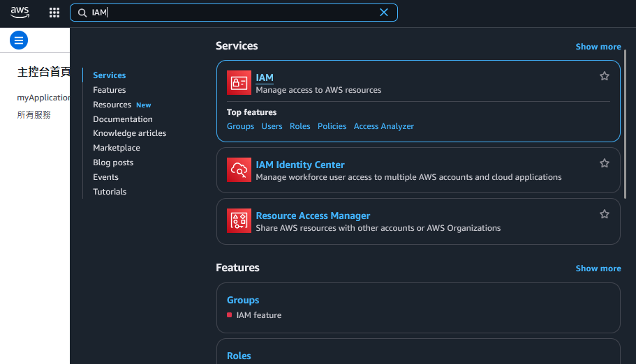Select the Marketplace filter category
Screen dimensions: 636x364
pos(117,148)
